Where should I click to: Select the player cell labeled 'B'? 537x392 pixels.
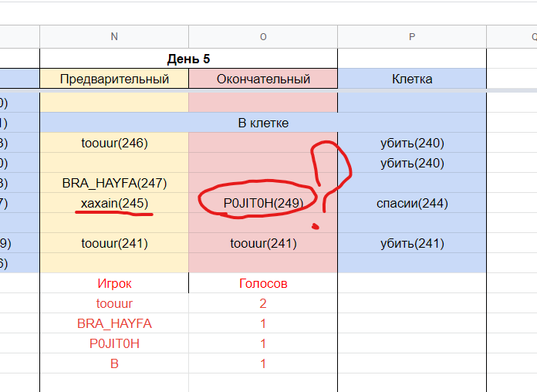114,363
